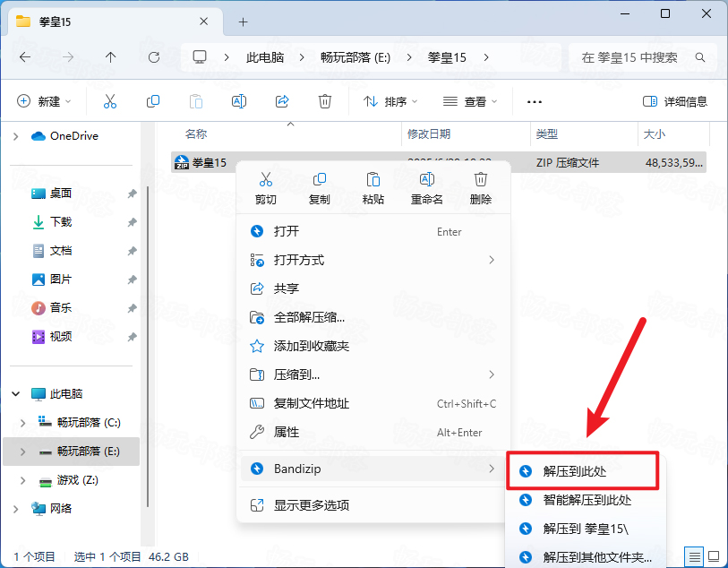Screen dimensions: 728x568
Task: Click the PC monitor icon in address bar
Action: (x=200, y=57)
